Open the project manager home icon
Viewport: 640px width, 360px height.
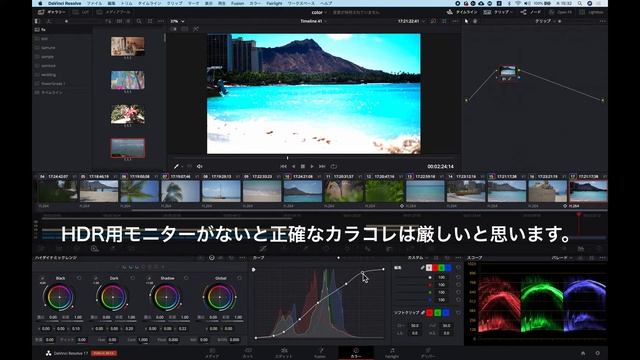click(583, 353)
